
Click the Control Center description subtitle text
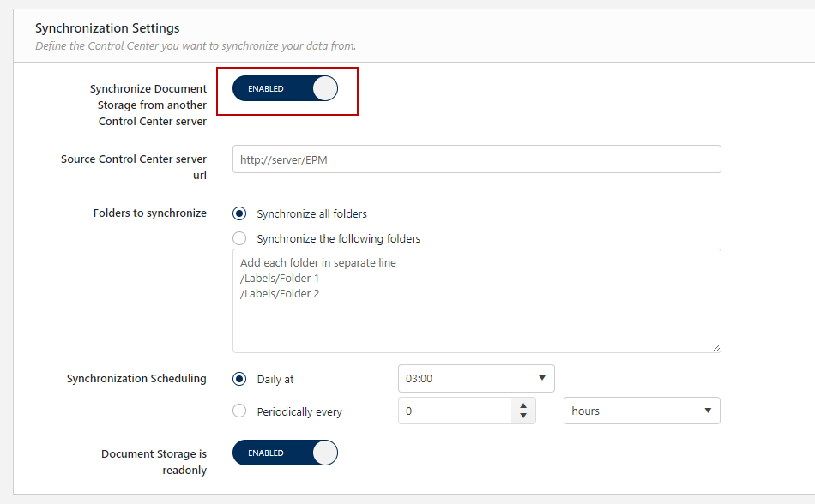(x=196, y=45)
